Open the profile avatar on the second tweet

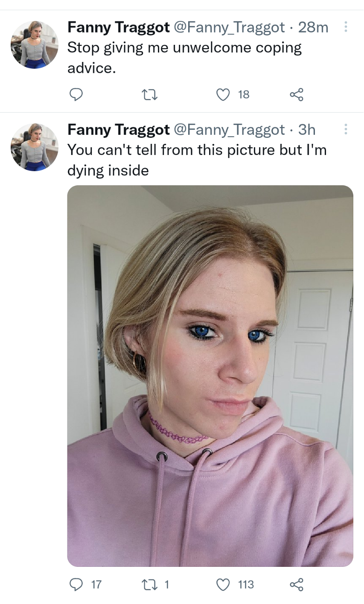click(x=34, y=147)
